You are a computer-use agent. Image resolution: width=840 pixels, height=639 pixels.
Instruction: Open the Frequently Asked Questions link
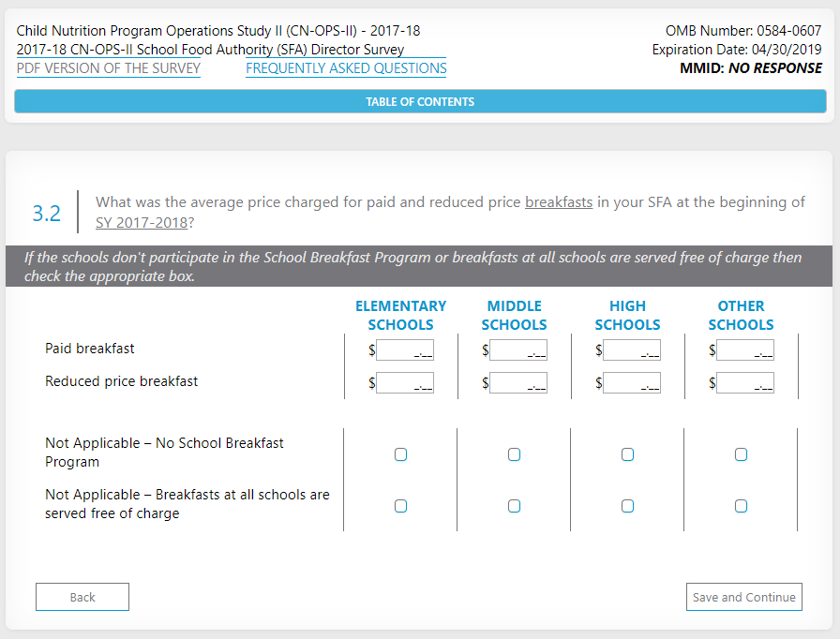coord(346,68)
